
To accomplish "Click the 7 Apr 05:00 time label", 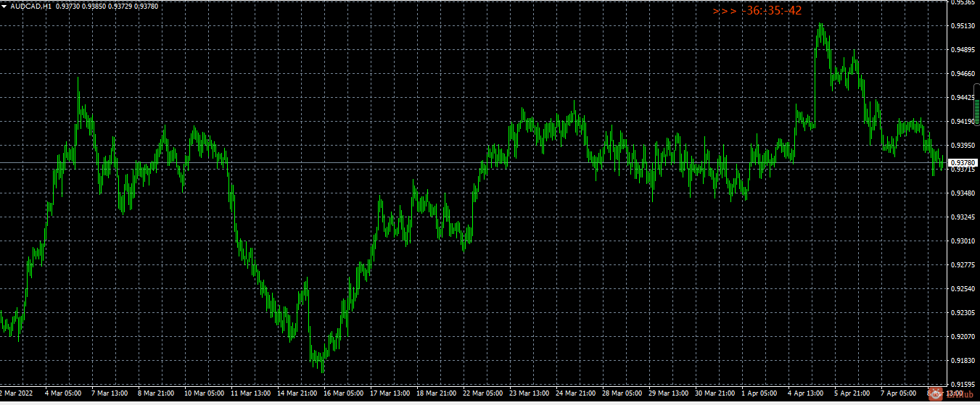I will point(899,393).
